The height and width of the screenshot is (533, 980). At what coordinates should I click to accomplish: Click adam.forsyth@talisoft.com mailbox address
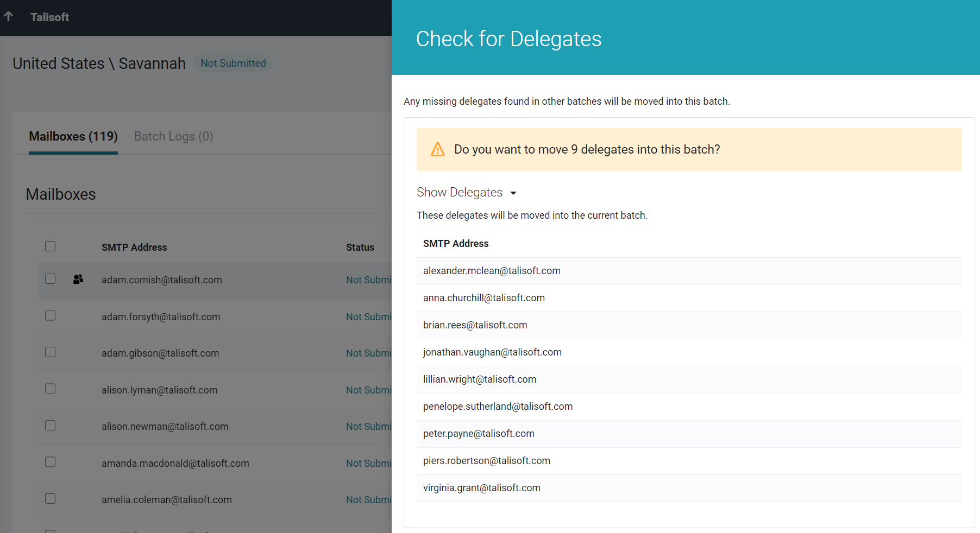pyautogui.click(x=161, y=317)
